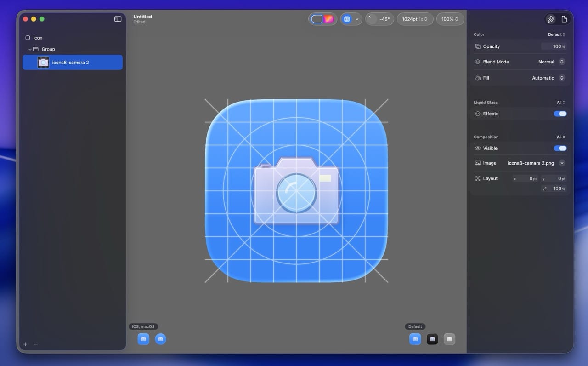
Task: Open the Blend Mode Normal dropdown
Action: click(x=551, y=62)
